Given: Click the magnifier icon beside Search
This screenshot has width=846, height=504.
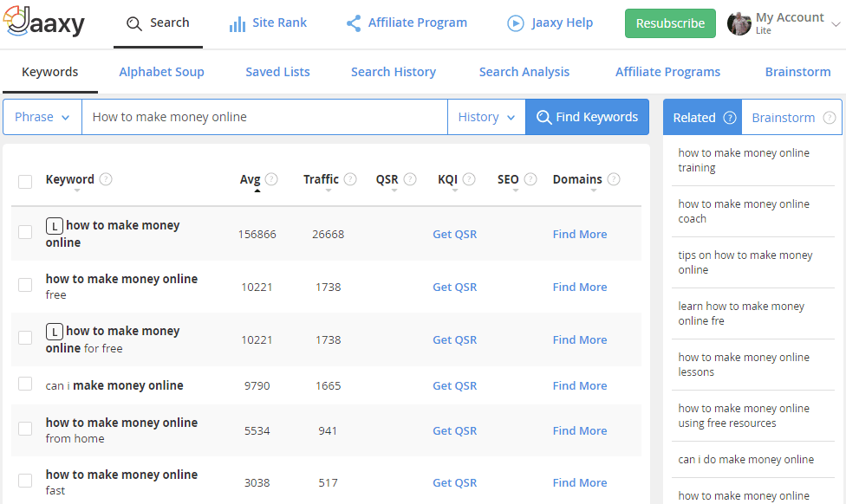Looking at the screenshot, I should pyautogui.click(x=133, y=23).
